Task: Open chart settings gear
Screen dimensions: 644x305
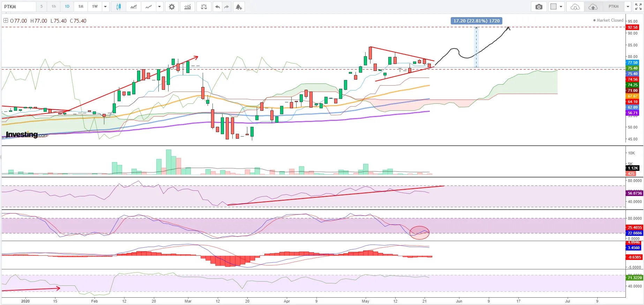Action: (172, 7)
